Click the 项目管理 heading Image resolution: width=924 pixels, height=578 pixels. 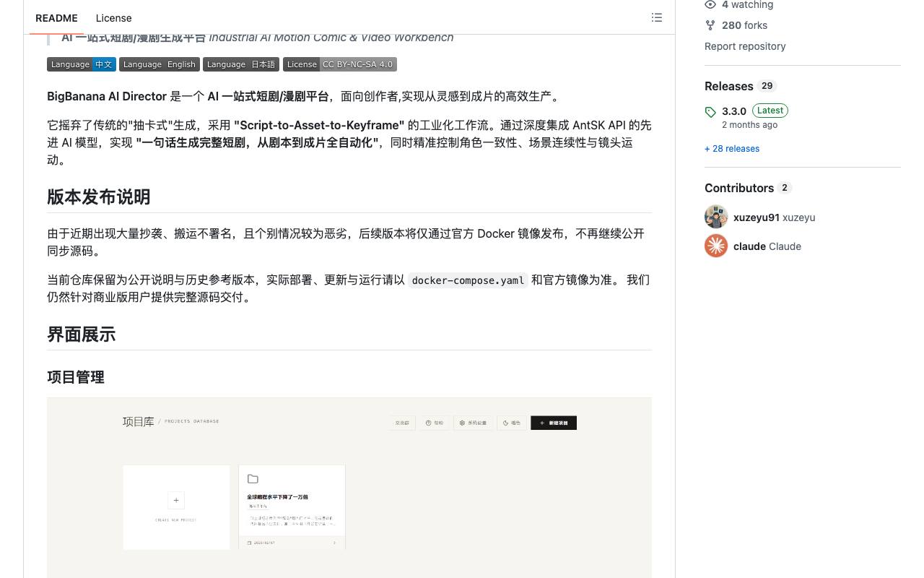[x=76, y=377]
